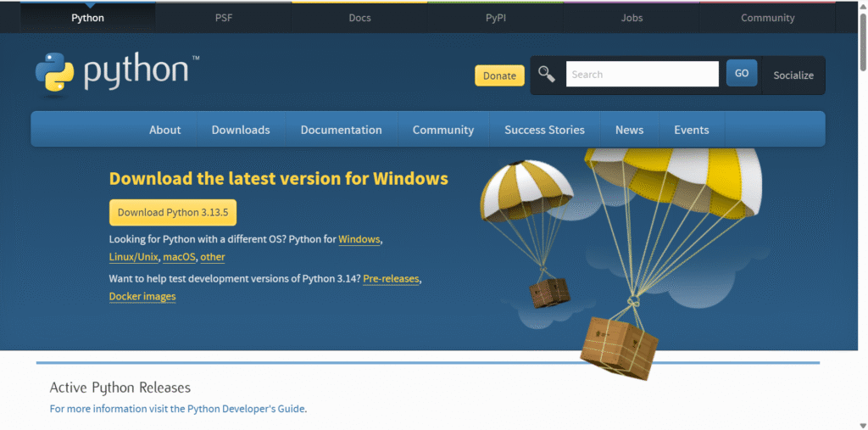Open Community in main navigation bar
Screen dimensions: 868x430
pos(443,130)
